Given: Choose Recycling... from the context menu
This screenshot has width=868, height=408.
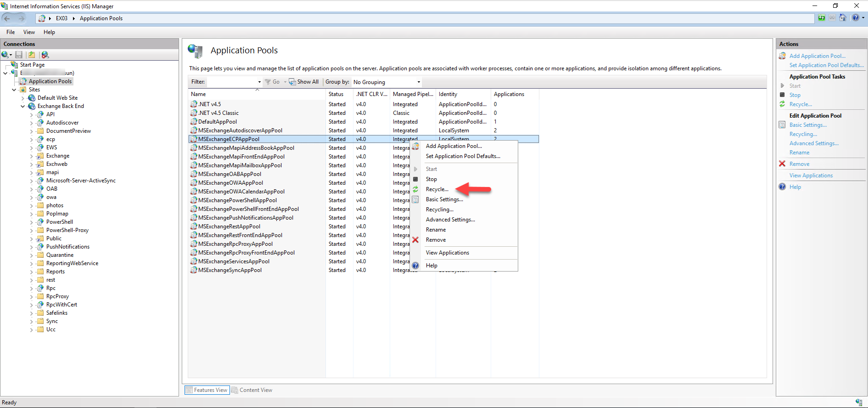Looking at the screenshot, I should pyautogui.click(x=440, y=210).
